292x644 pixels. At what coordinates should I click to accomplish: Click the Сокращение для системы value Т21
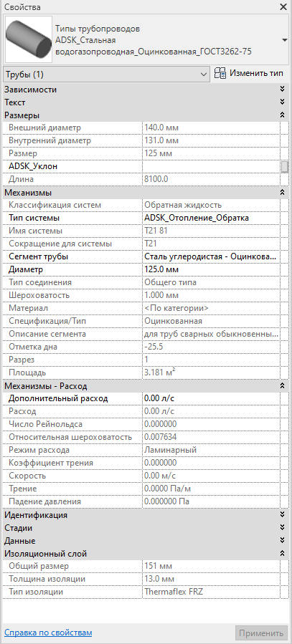210,244
